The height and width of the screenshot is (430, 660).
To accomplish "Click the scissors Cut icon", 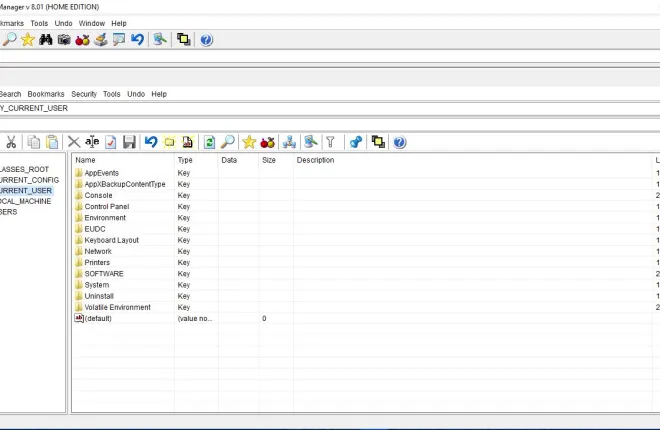I will click(11, 142).
